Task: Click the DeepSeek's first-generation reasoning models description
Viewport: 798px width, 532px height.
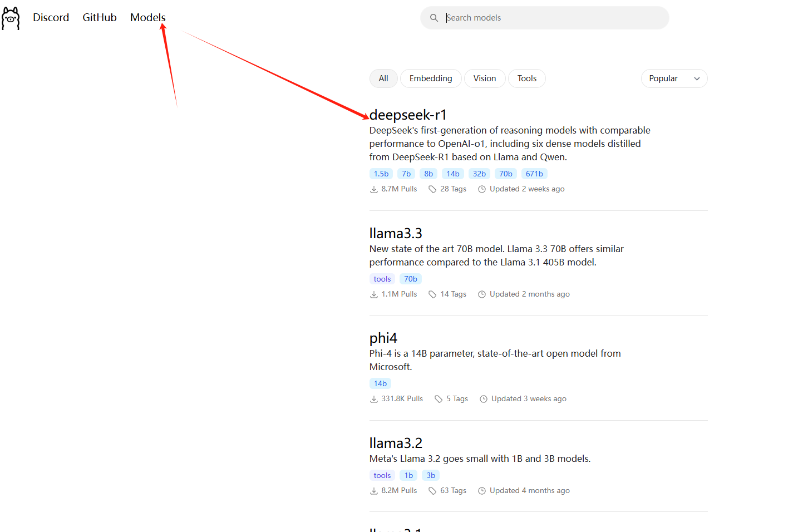Action: point(510,144)
